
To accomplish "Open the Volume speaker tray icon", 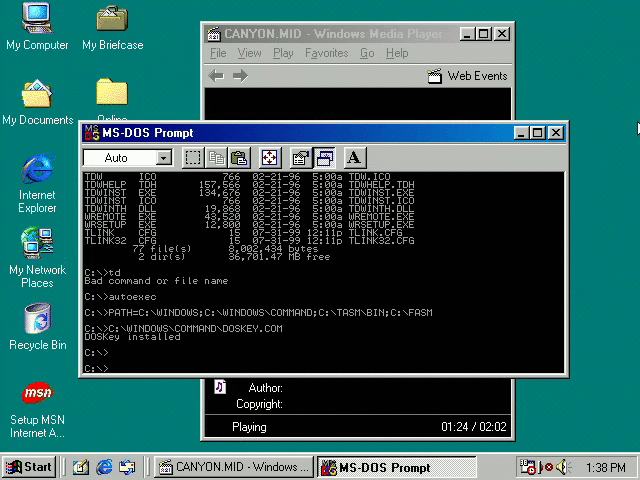I will click(563, 467).
